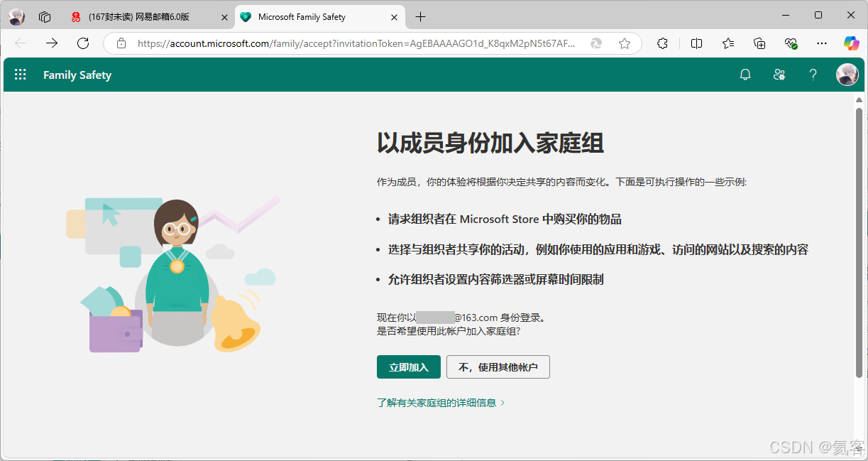
Task: Click 请求组织者在 Microsoft Store 中购买你的物品 text
Action: pos(505,219)
